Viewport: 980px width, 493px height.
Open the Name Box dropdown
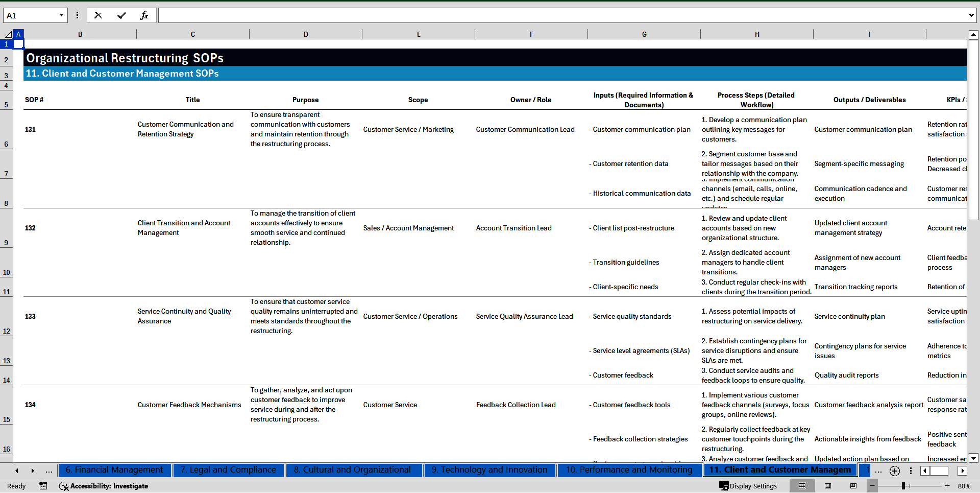pos(61,15)
